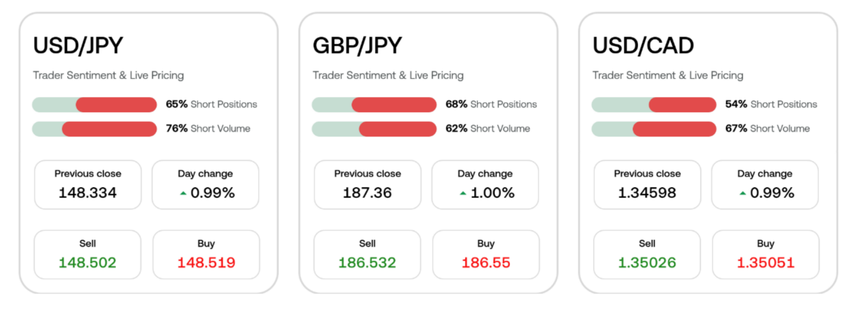This screenshot has height=311, width=868.
Task: Click the GBP/JPY Sell price 186.532
Action: point(367,263)
